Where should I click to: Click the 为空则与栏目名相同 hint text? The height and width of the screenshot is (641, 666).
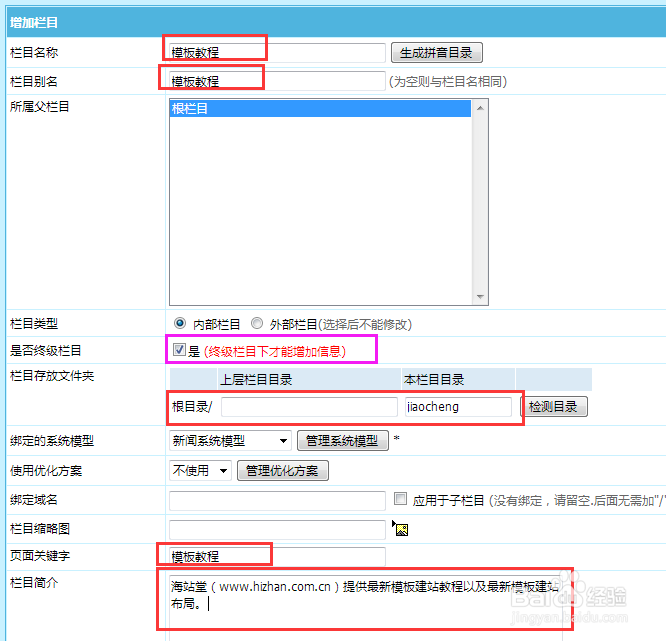click(x=448, y=81)
